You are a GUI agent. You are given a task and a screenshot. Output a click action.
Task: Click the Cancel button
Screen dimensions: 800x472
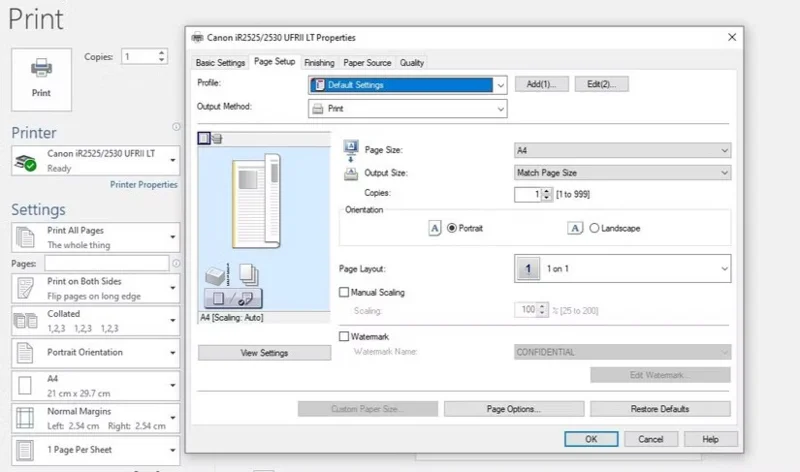pyautogui.click(x=651, y=439)
